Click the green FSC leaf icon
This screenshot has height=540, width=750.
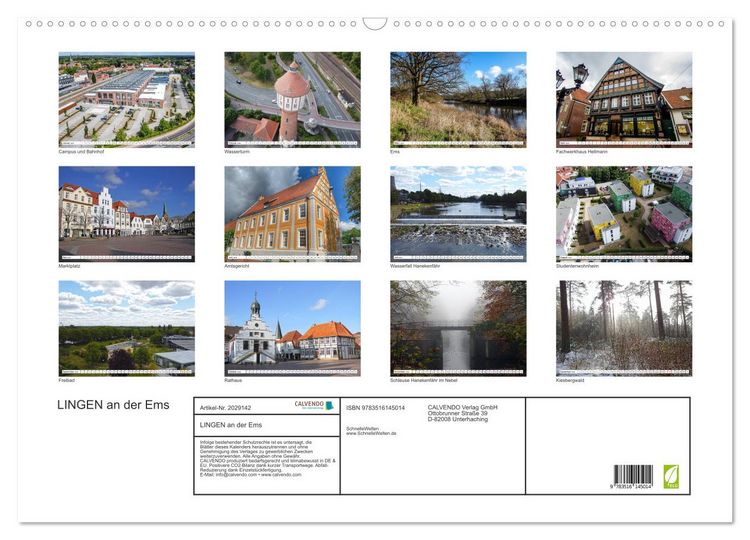click(671, 476)
